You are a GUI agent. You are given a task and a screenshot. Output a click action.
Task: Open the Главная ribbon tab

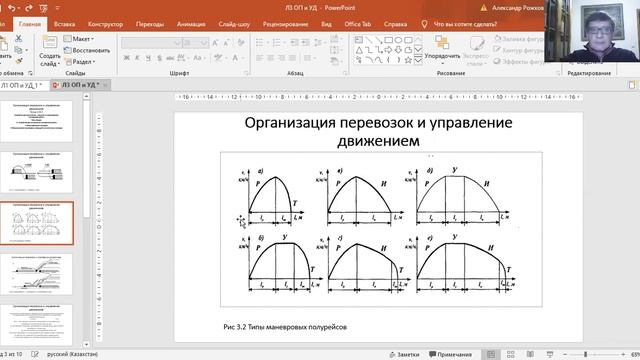point(30,24)
